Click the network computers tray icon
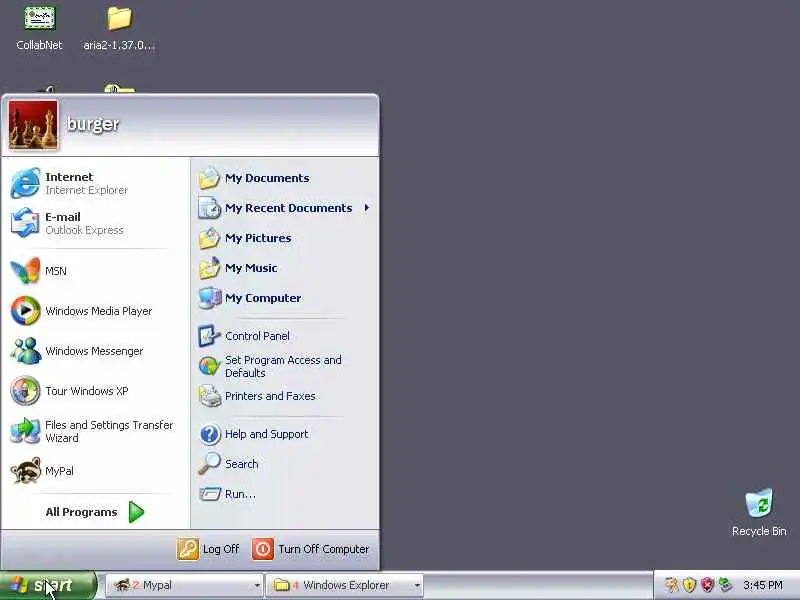The width and height of the screenshot is (800, 600). tap(724, 585)
